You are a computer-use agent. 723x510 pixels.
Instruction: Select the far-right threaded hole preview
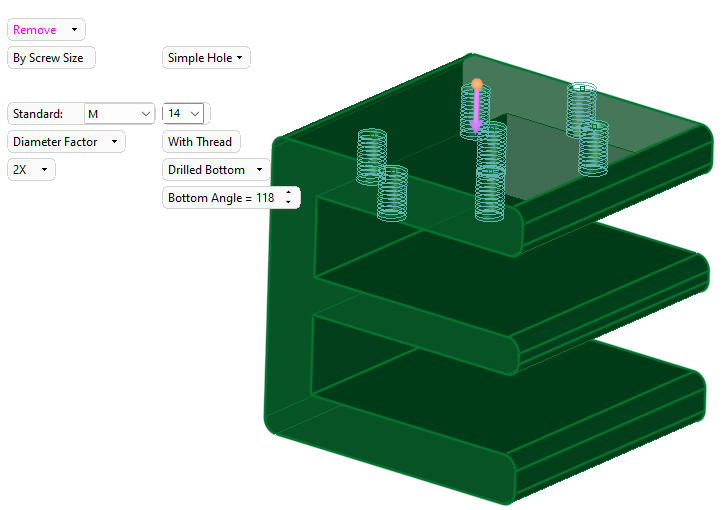pyautogui.click(x=594, y=147)
